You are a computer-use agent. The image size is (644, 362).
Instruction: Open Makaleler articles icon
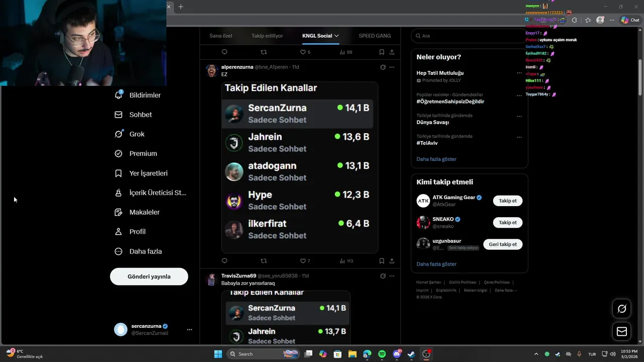[x=119, y=212]
